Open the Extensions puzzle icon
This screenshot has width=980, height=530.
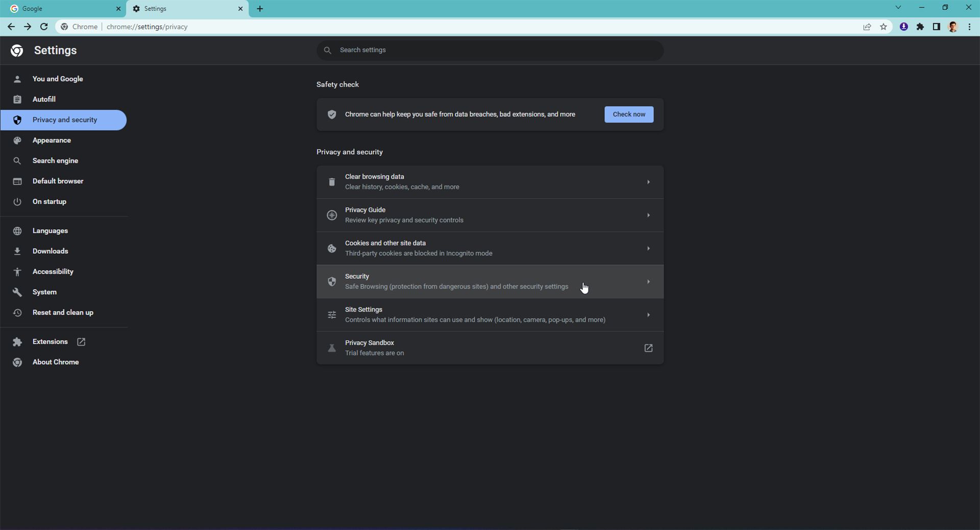click(x=920, y=27)
